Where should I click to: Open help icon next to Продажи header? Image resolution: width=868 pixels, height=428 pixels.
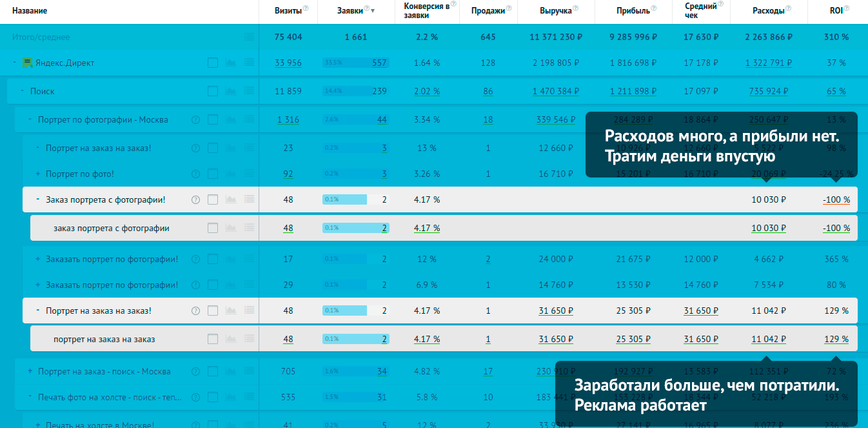point(509,8)
